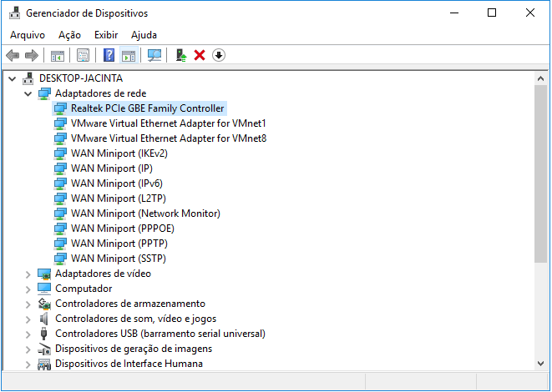552x392 pixels.
Task: Expand the Adaptadores de vídeo category
Action: 28,274
